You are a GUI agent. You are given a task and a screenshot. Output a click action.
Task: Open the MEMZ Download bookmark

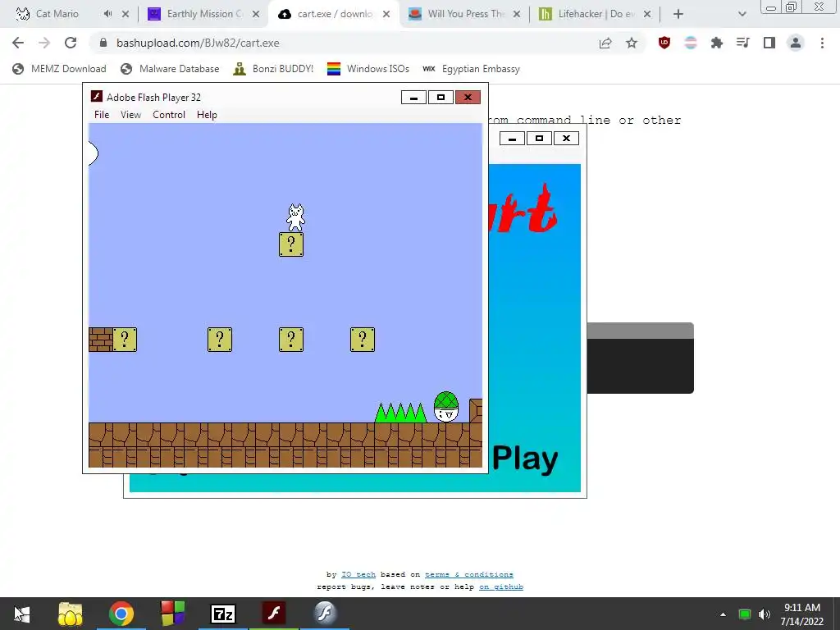[x=59, y=69]
